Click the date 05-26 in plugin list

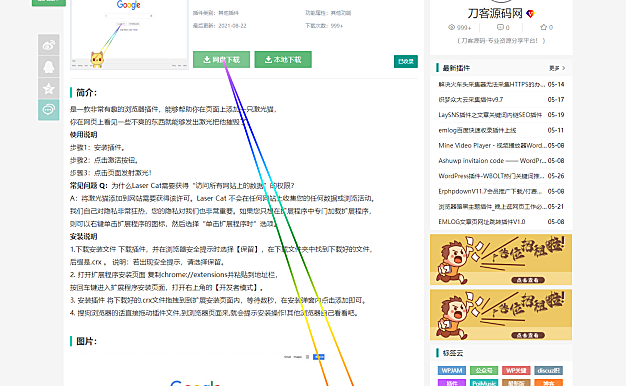556,176
